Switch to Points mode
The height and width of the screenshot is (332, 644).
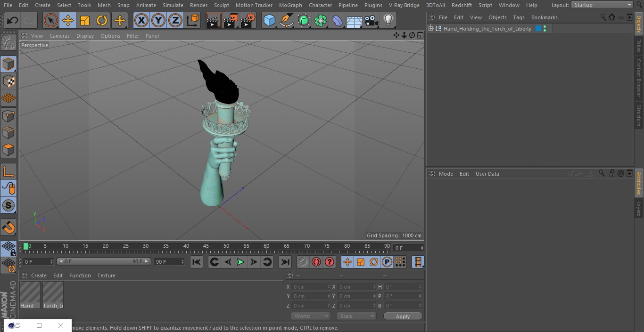(x=8, y=115)
